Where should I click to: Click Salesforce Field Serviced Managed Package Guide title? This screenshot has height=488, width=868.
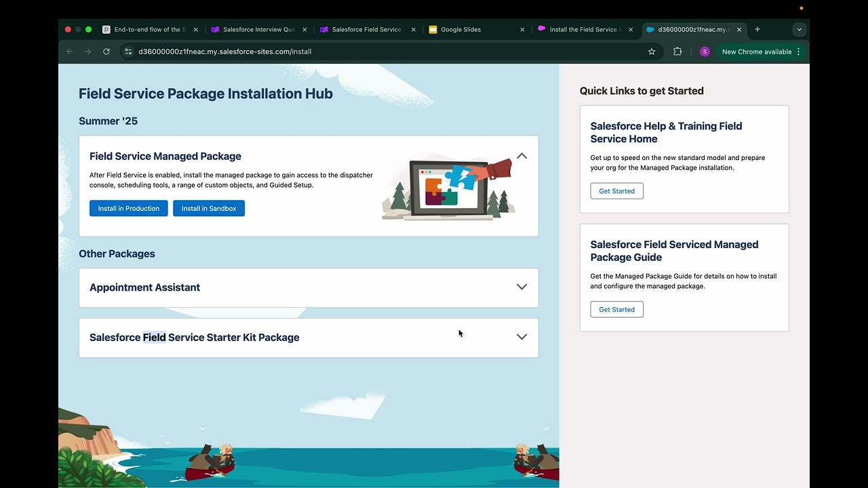tap(674, 251)
